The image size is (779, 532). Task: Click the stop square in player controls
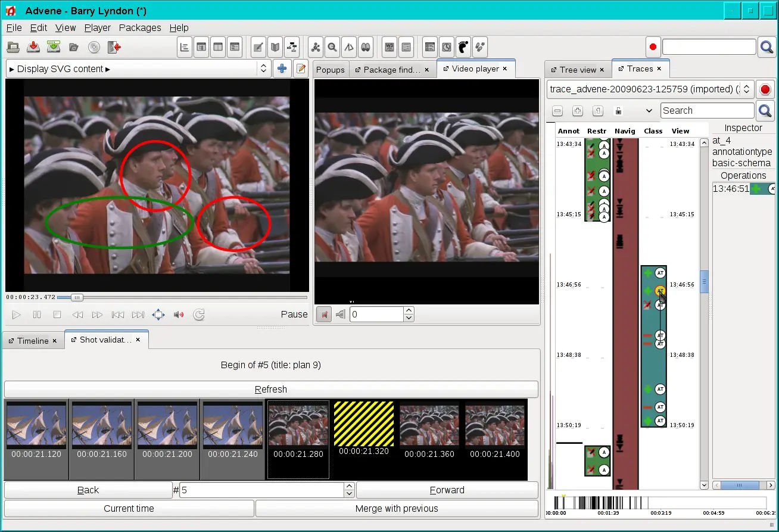(x=57, y=315)
